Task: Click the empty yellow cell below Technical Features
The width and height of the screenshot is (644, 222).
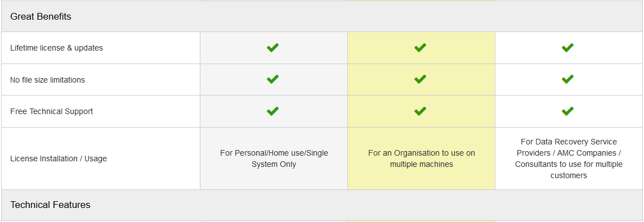Action: point(422,221)
